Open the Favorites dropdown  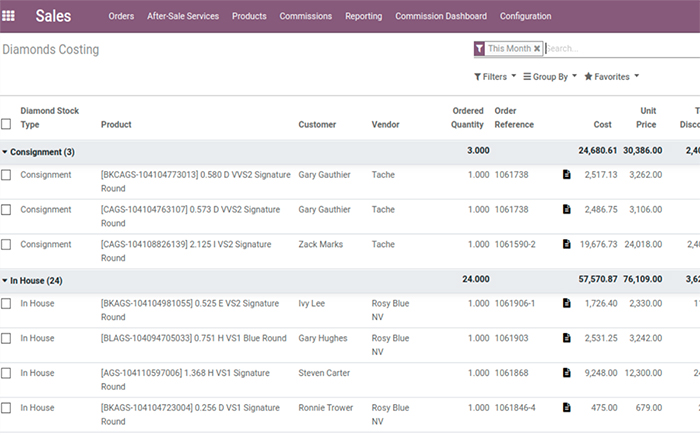(x=611, y=76)
